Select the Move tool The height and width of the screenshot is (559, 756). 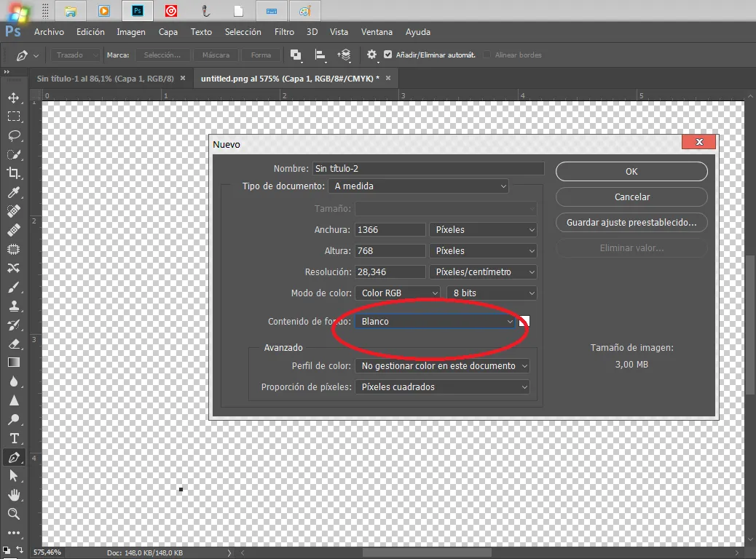coord(14,98)
